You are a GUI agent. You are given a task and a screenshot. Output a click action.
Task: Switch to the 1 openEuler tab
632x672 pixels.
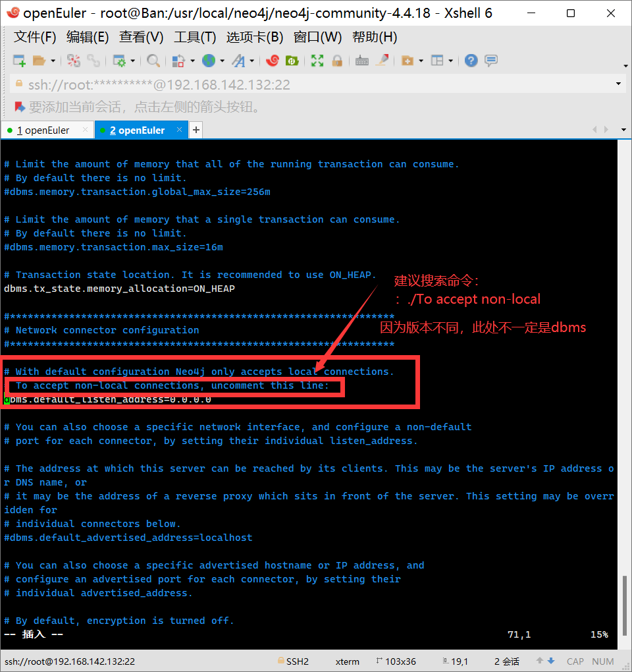[x=43, y=130]
